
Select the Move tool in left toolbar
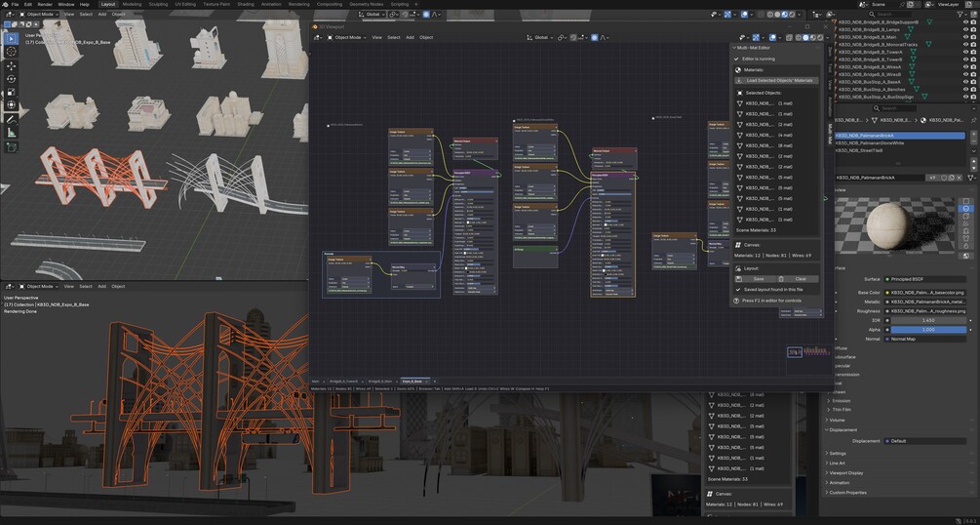(x=11, y=64)
